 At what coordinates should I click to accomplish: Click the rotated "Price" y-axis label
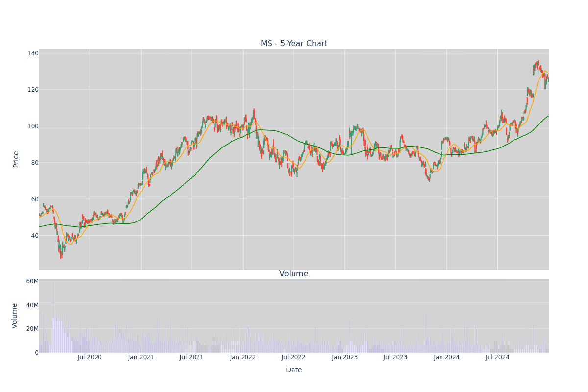click(16, 159)
